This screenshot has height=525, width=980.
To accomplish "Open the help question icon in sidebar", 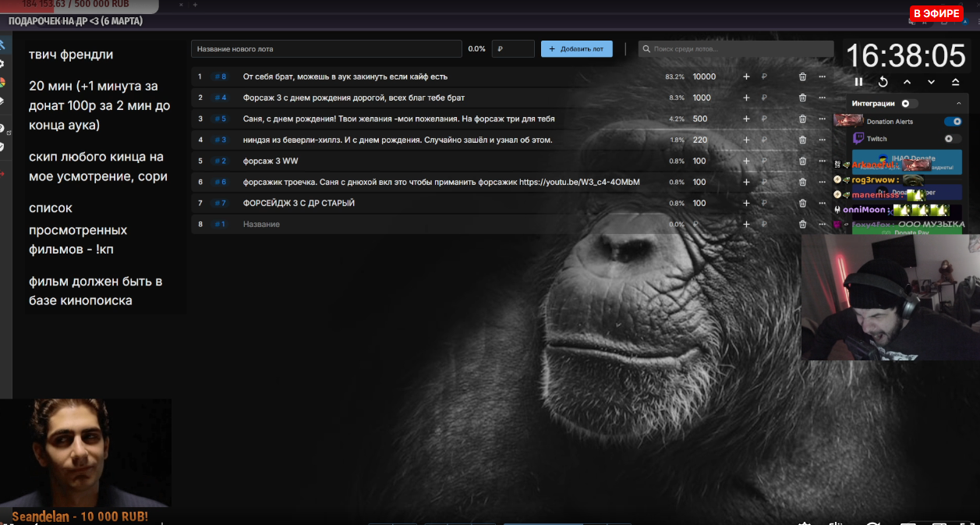I will [x=2, y=128].
